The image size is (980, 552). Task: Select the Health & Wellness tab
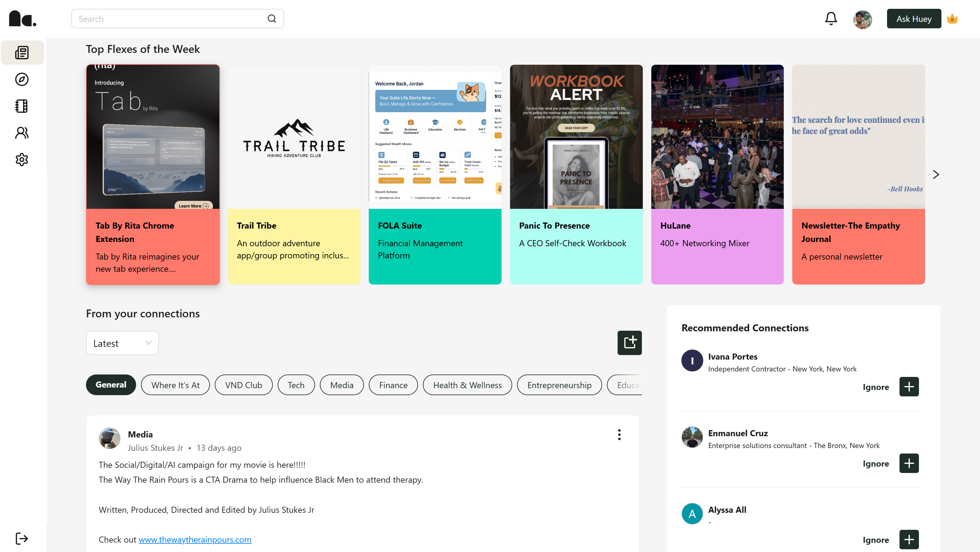point(467,385)
